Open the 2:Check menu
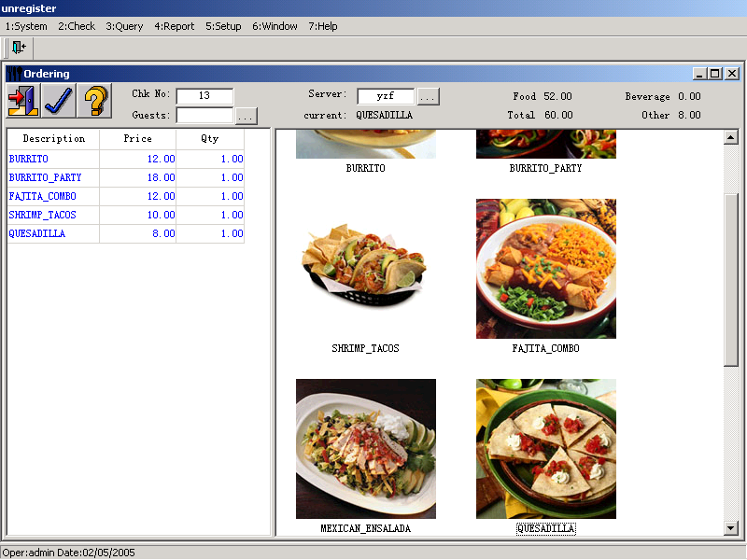This screenshot has height=560, width=747. point(77,26)
